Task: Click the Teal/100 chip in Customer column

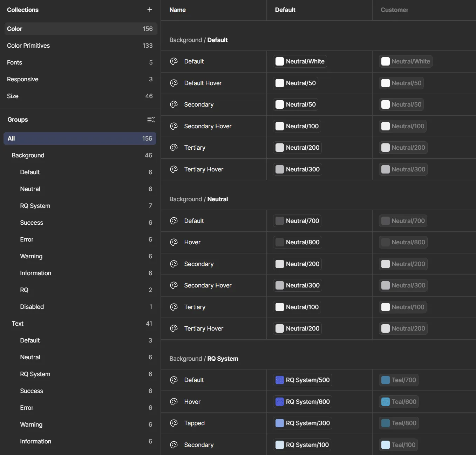Action: [x=398, y=445]
